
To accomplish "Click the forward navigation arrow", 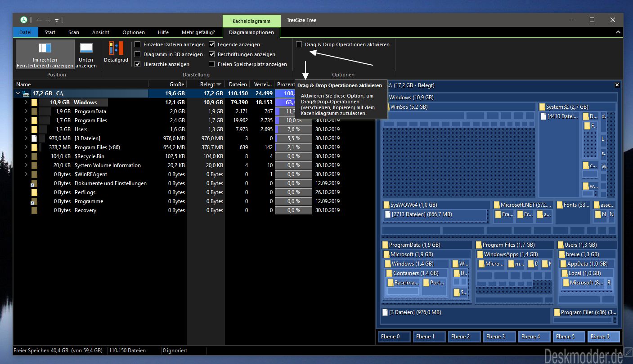I will coord(48,20).
